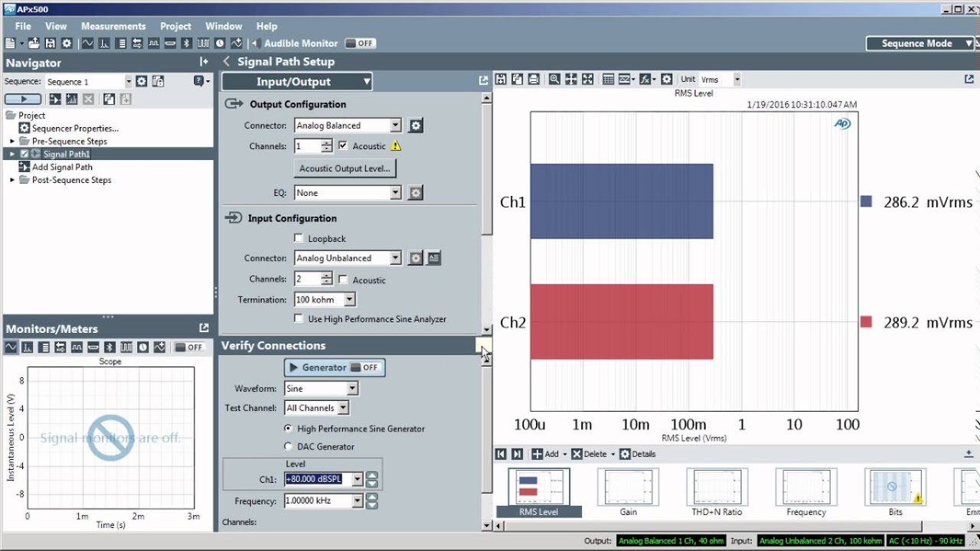This screenshot has height=551, width=980.
Task: Open the File menu
Action: (23, 26)
